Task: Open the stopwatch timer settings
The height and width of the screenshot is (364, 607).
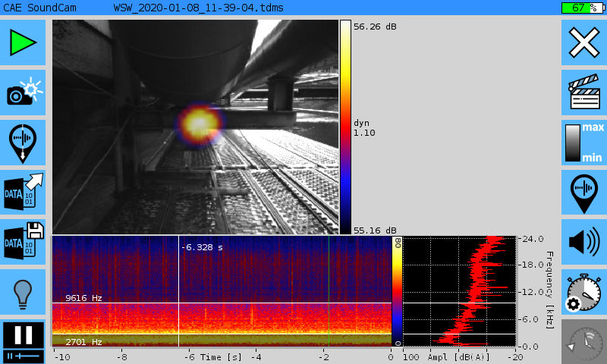Action: click(584, 292)
